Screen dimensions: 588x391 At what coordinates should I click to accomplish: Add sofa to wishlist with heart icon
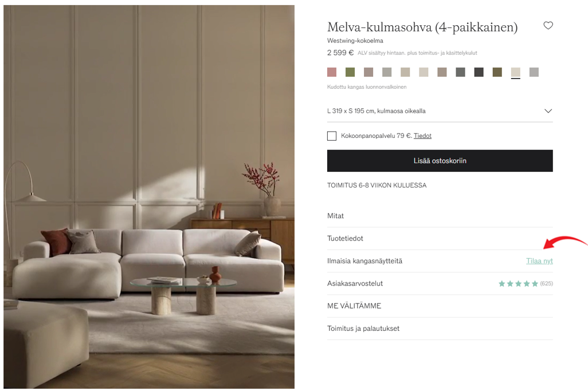coord(548,25)
